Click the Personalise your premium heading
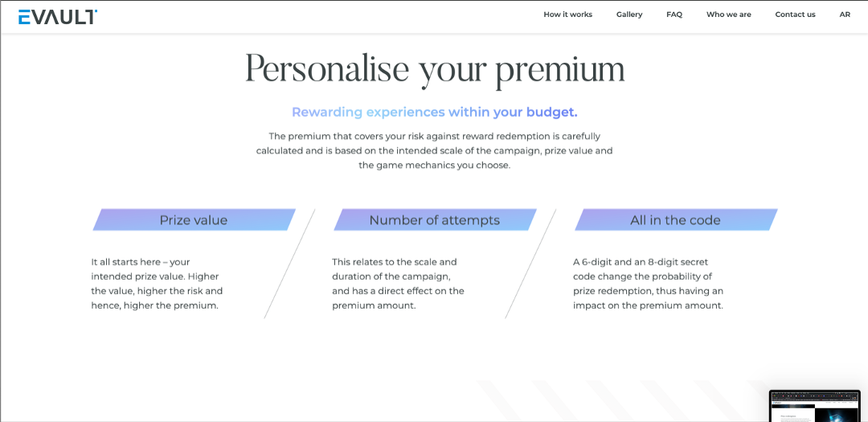 (x=435, y=69)
